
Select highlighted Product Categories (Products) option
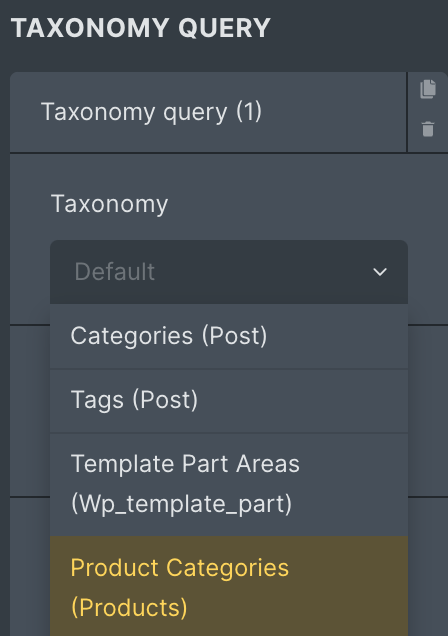pyautogui.click(x=229, y=586)
